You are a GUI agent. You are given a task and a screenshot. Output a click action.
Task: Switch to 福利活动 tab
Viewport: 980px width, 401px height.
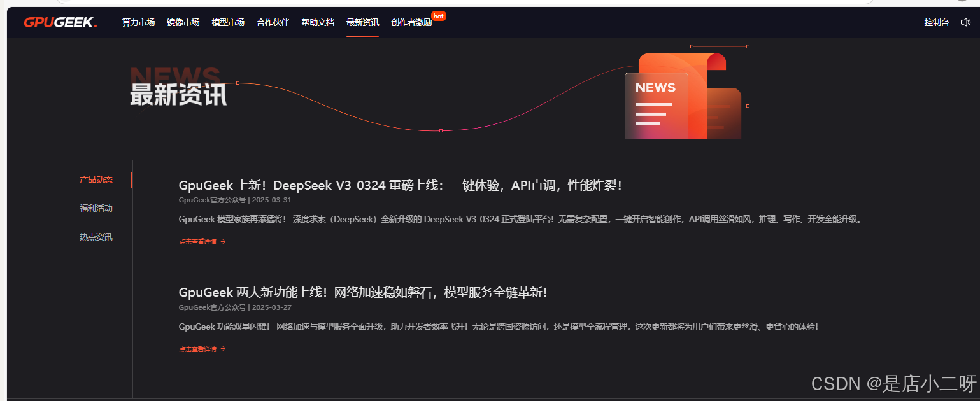(96, 208)
